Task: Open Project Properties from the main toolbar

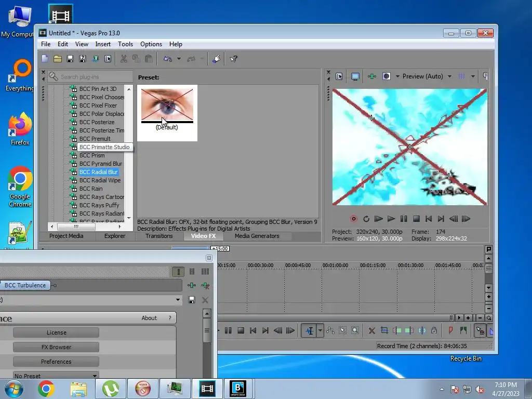Action: point(108,59)
